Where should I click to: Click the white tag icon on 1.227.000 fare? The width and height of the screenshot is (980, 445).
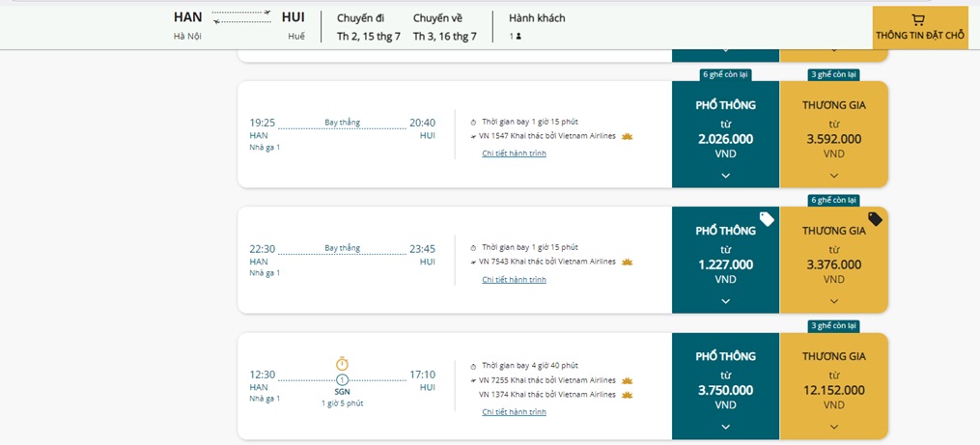point(767,219)
